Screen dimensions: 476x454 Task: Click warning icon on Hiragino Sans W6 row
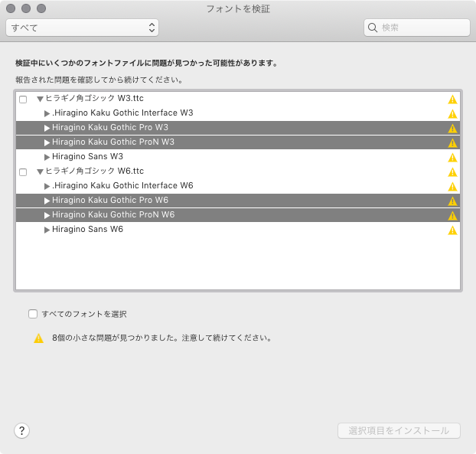click(x=452, y=230)
